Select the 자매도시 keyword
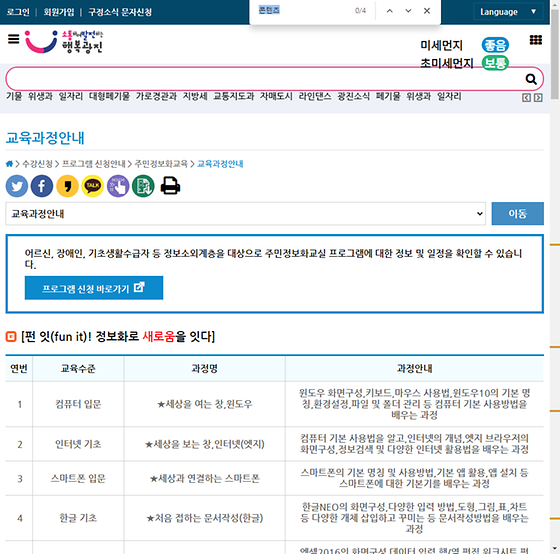This screenshot has height=554, width=560. click(x=276, y=96)
